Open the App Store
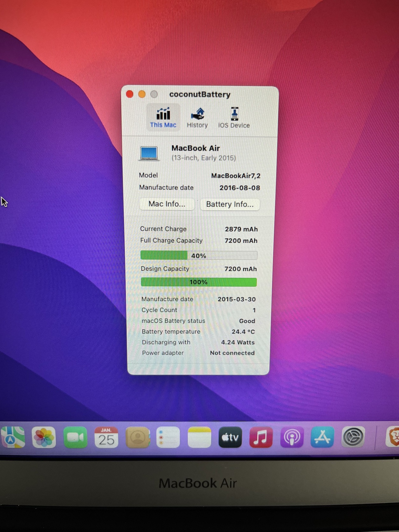Image resolution: width=399 pixels, height=532 pixels. [x=322, y=437]
